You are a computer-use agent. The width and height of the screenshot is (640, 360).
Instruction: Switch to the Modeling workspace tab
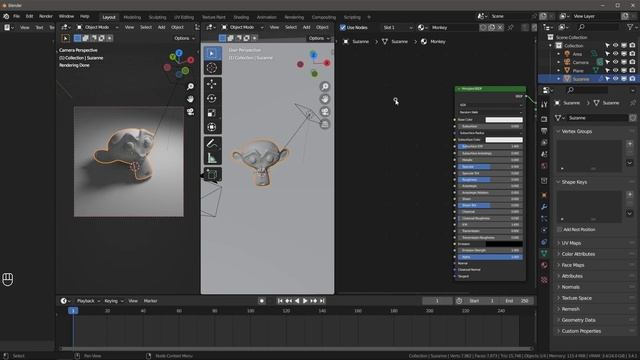132,17
